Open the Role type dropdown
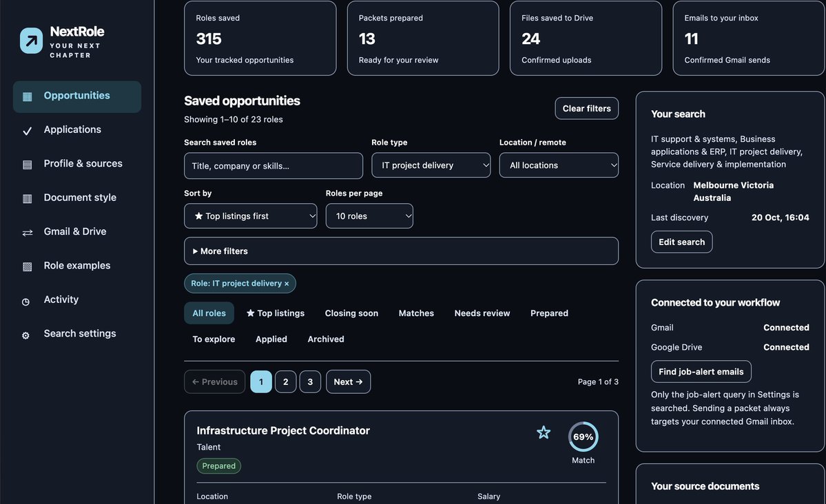This screenshot has height=504, width=826. [x=431, y=165]
